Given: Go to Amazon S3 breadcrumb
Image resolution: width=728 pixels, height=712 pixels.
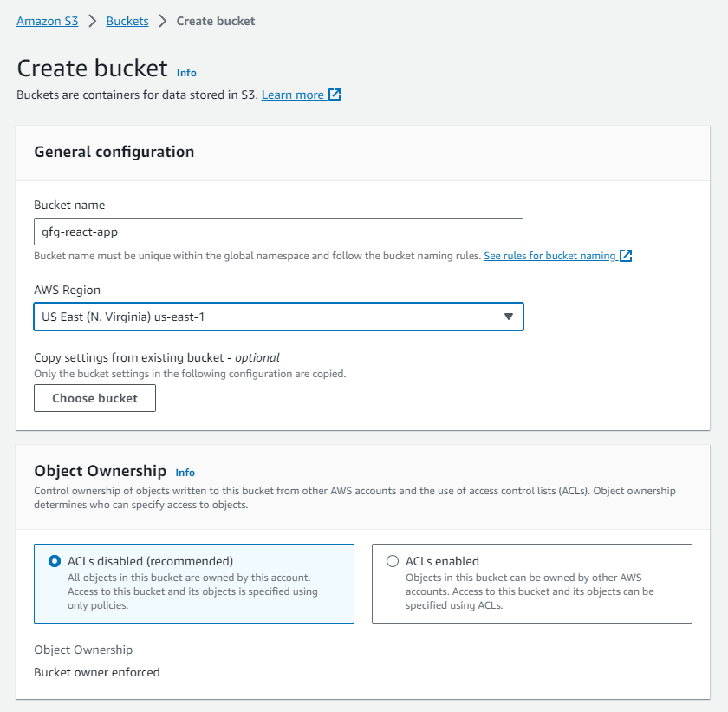Looking at the screenshot, I should click(47, 21).
